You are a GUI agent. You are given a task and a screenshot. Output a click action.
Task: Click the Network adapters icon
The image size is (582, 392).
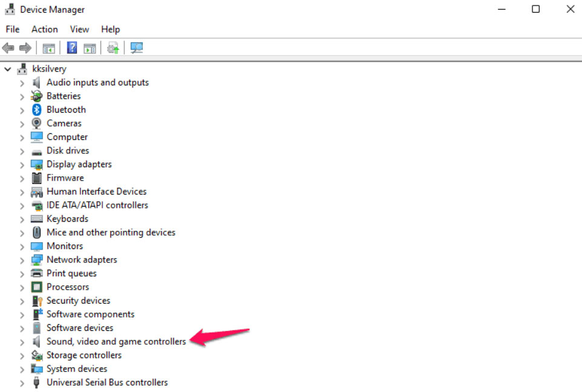click(x=36, y=260)
